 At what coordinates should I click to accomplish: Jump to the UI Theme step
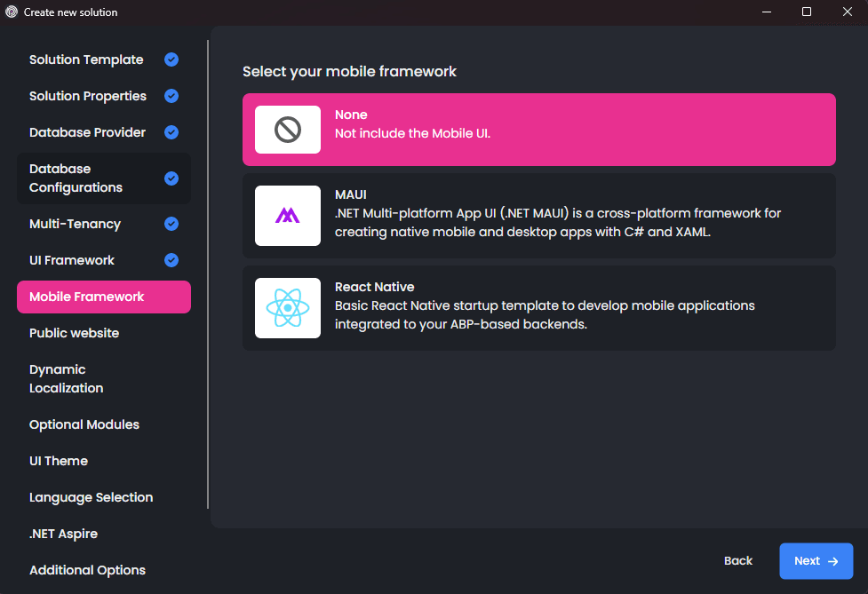click(58, 460)
